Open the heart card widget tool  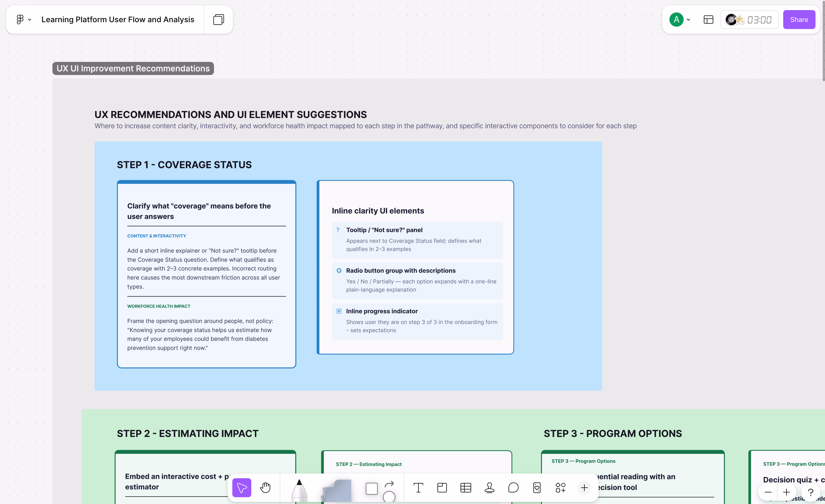coord(537,488)
